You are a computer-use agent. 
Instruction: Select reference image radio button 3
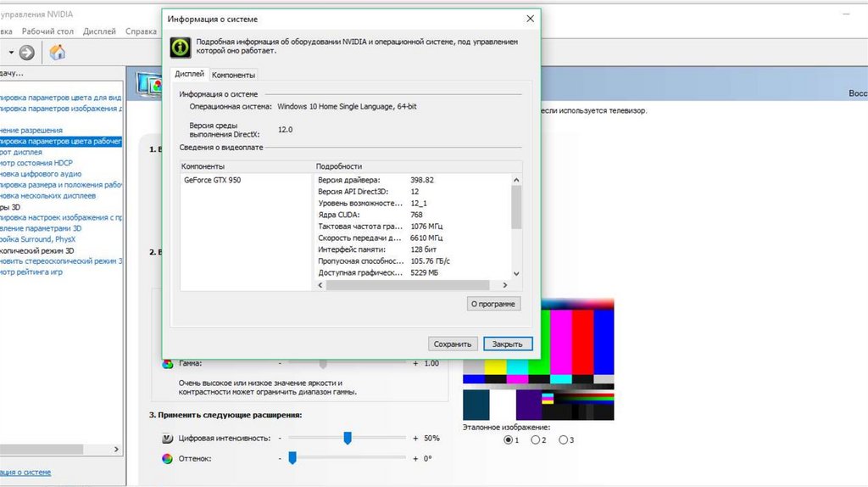[563, 440]
